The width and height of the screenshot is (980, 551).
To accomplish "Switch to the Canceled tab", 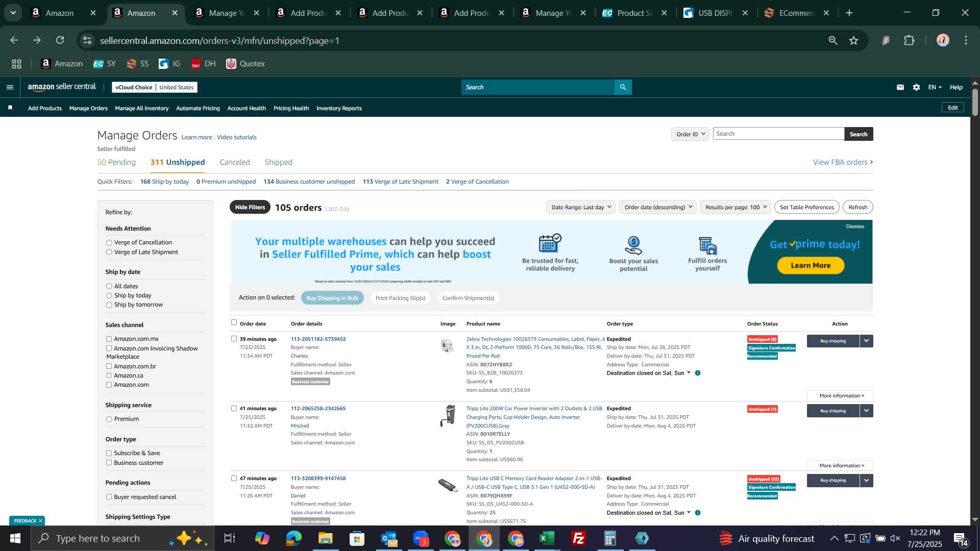I will coord(235,162).
